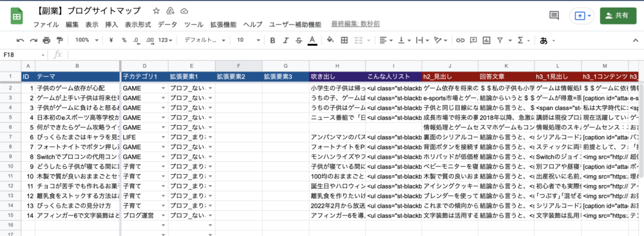The width and height of the screenshot is (644, 236).
Task: Open the 表示 menu
Action: click(91, 25)
